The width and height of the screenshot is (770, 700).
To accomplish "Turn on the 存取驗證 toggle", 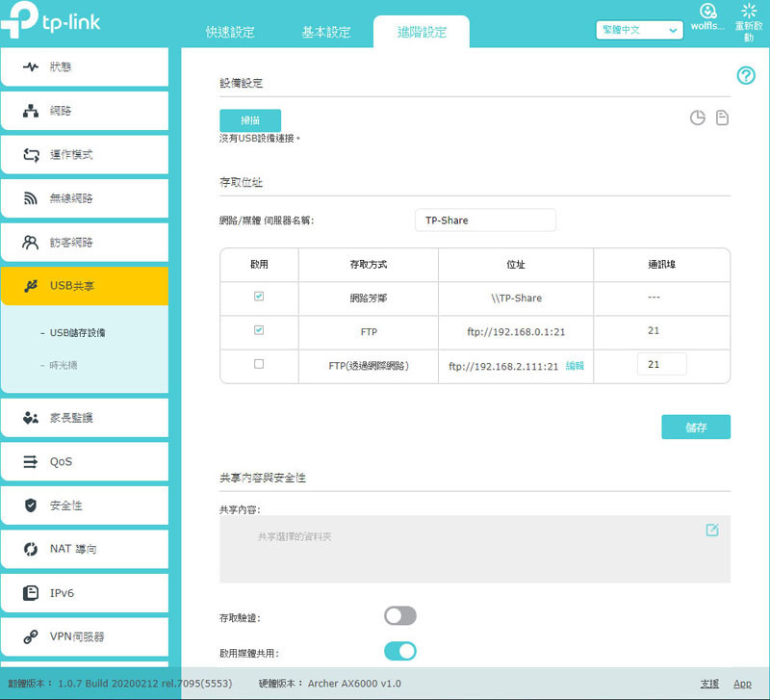I will 400,615.
